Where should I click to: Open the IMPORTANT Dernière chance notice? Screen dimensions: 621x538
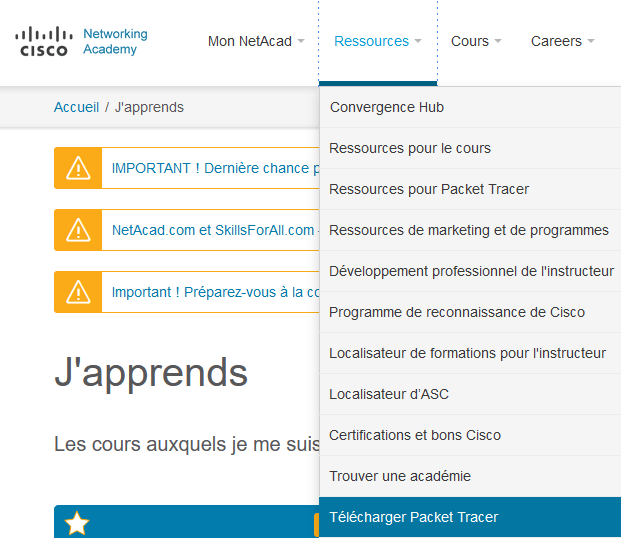click(215, 168)
